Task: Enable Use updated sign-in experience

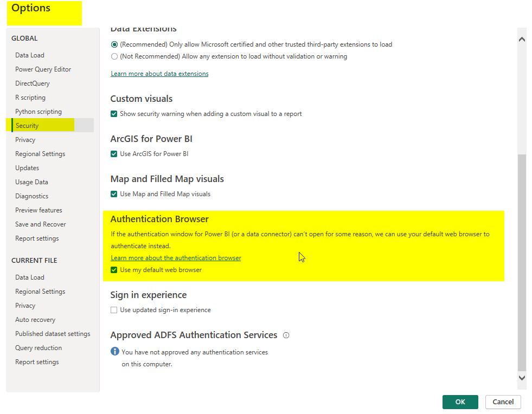Action: pos(114,310)
